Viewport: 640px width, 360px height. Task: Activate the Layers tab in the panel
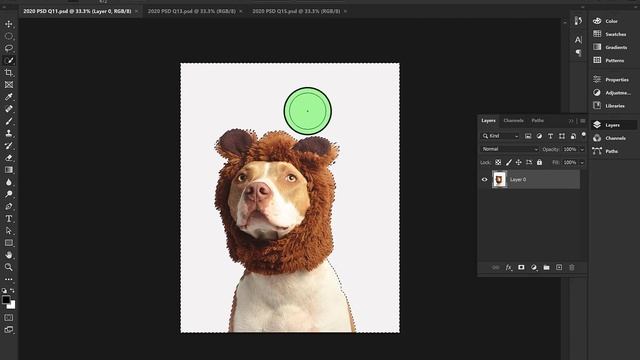pyautogui.click(x=488, y=120)
